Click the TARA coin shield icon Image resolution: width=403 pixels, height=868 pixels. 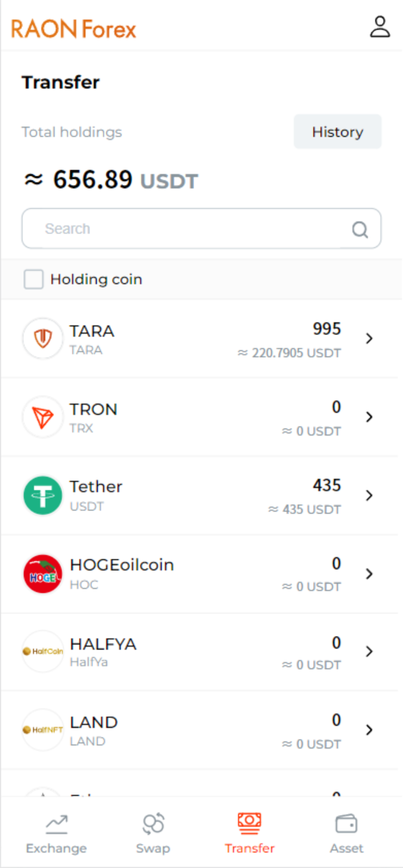pos(43,338)
